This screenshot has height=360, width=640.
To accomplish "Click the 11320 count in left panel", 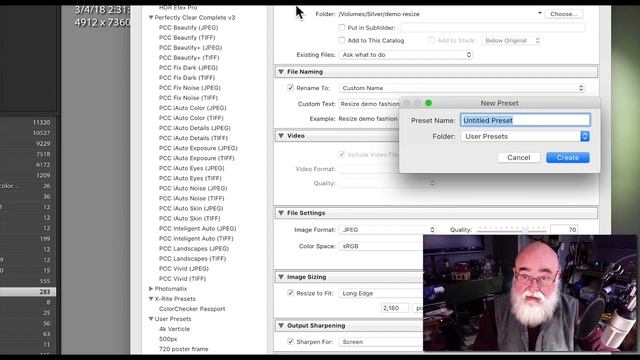I will [41, 122].
